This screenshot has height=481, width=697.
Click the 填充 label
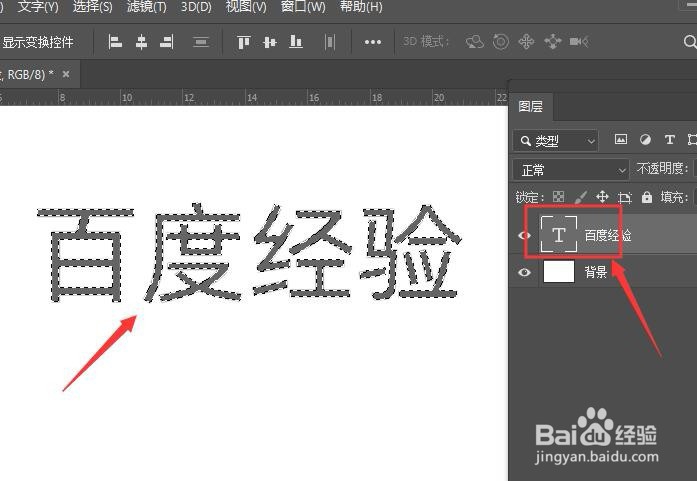[674, 197]
